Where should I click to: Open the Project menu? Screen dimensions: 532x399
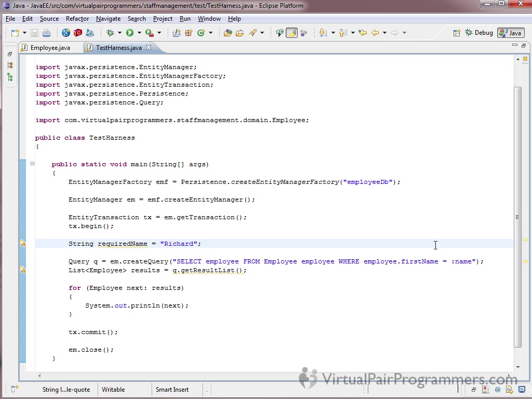coord(163,19)
